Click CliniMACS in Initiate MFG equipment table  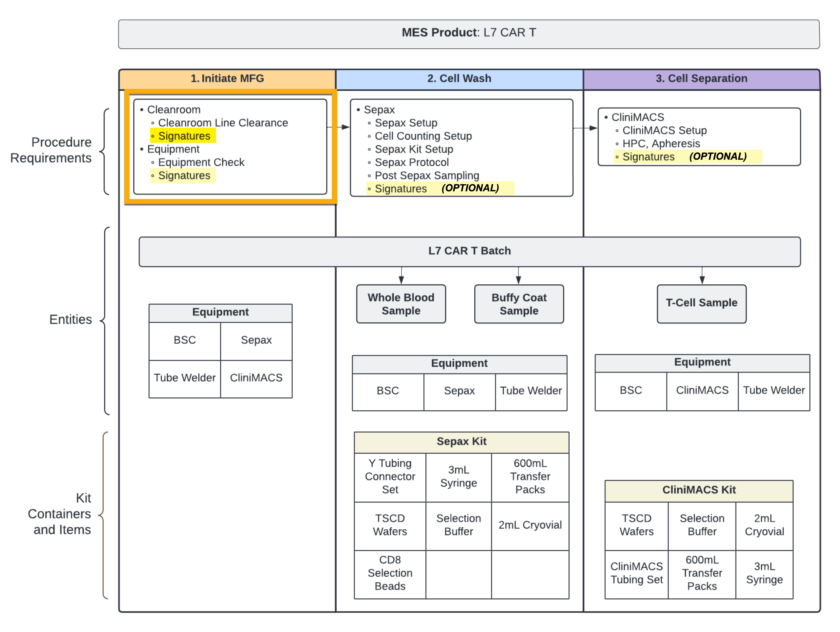click(256, 379)
